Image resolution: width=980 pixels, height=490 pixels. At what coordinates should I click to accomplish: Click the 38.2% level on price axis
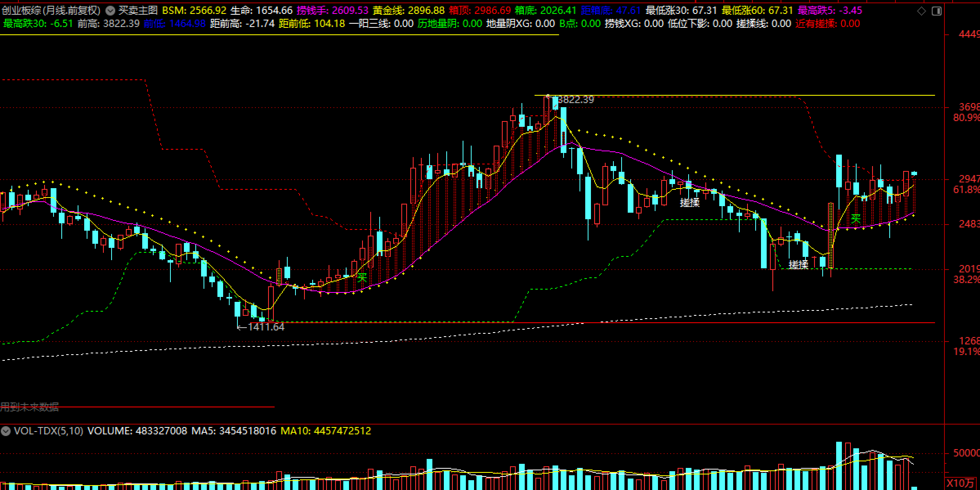tap(966, 279)
